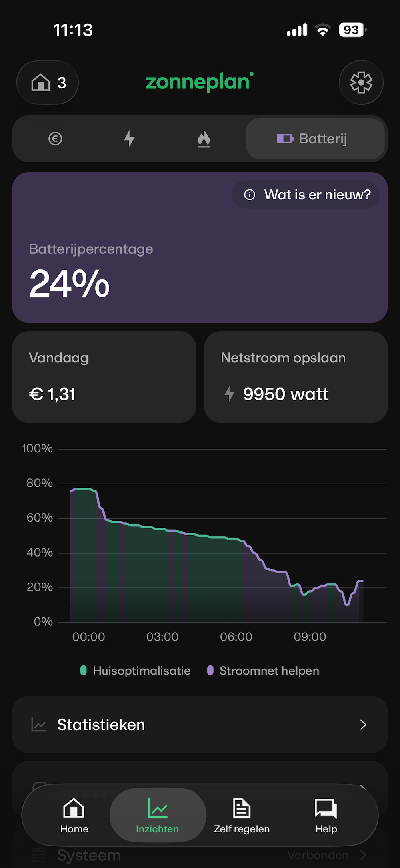This screenshot has width=400, height=868.
Task: Expand Statistieken with the chevron arrow
Action: pyautogui.click(x=363, y=725)
